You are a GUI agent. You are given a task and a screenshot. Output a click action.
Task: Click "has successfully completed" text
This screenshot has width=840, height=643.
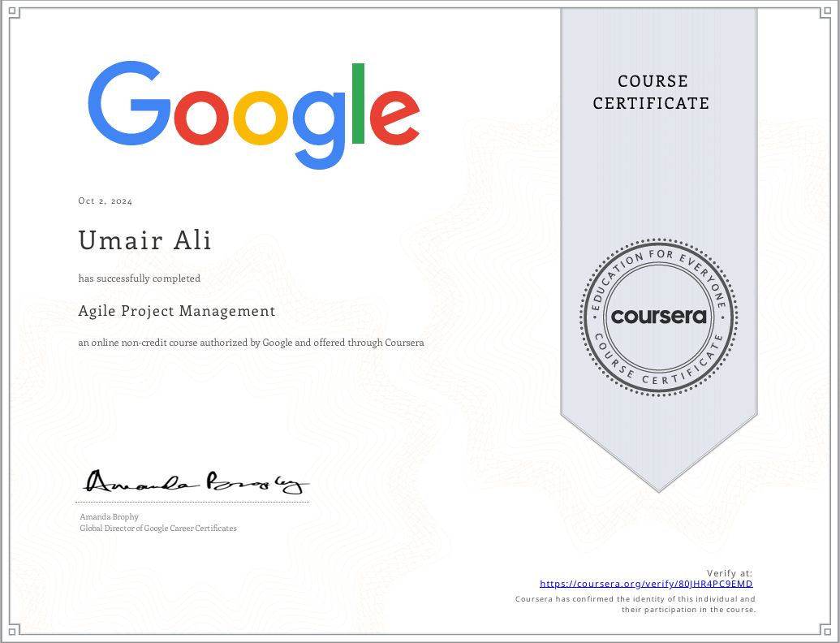[140, 278]
